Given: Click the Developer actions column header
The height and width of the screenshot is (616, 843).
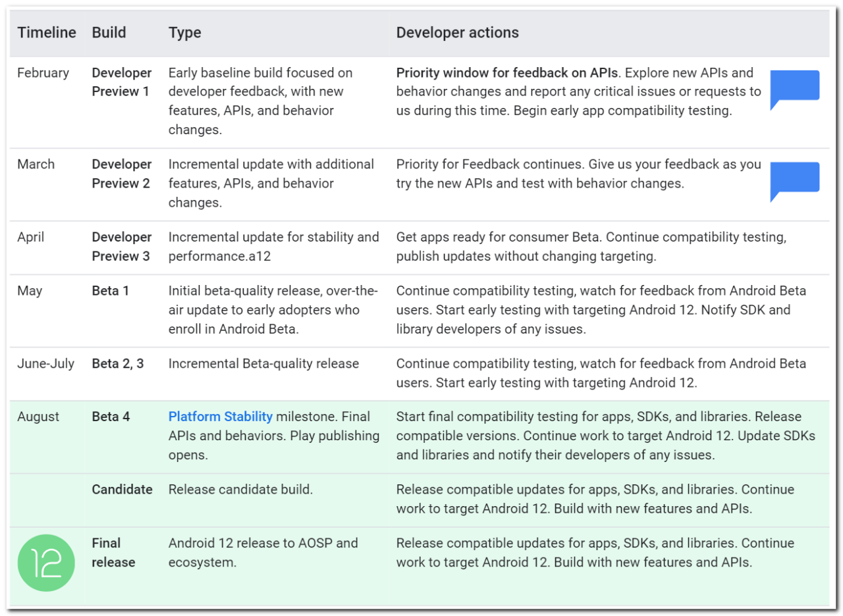Looking at the screenshot, I should (458, 32).
